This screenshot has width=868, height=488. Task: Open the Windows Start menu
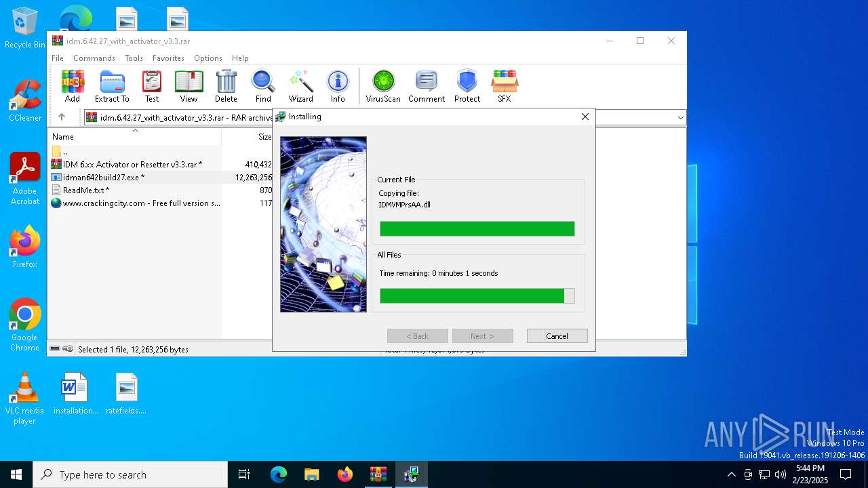point(16,474)
